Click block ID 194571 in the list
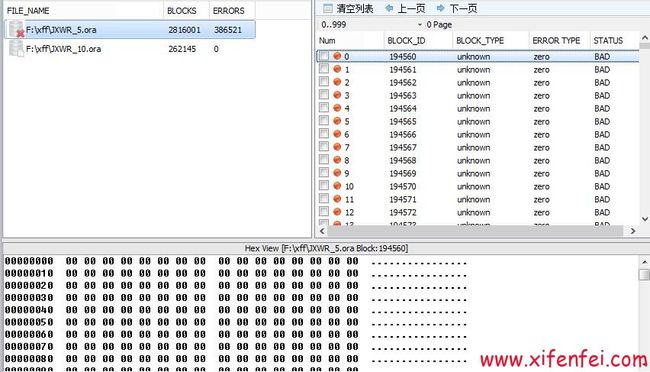 click(403, 199)
